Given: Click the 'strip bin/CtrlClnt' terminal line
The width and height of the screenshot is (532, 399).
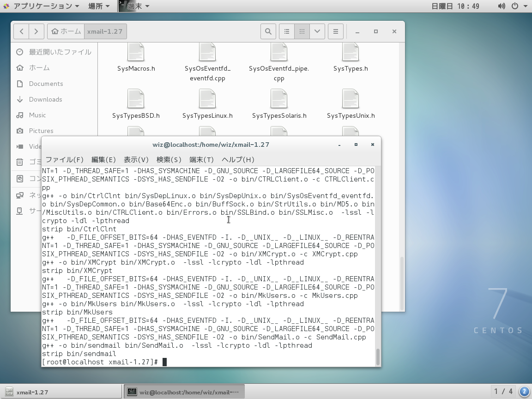Looking at the screenshot, I should pos(79,229).
